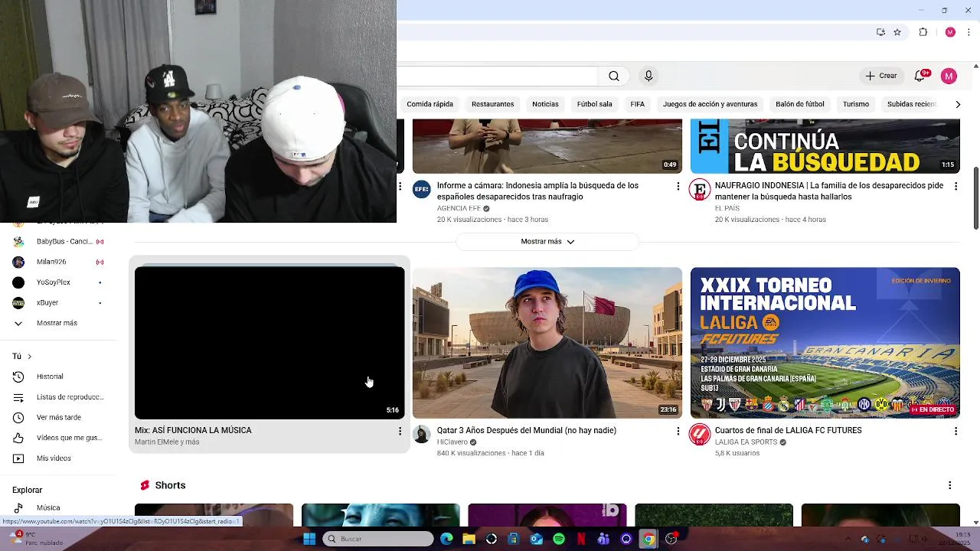The height and width of the screenshot is (551, 980).
Task: Expand Mostrar más under news shelf
Action: (x=547, y=241)
